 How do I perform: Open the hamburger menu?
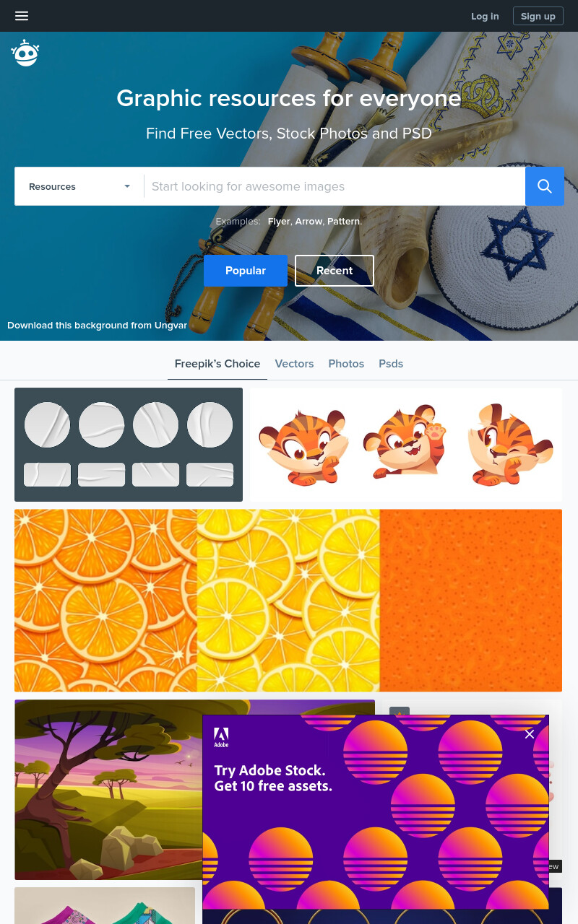(22, 16)
